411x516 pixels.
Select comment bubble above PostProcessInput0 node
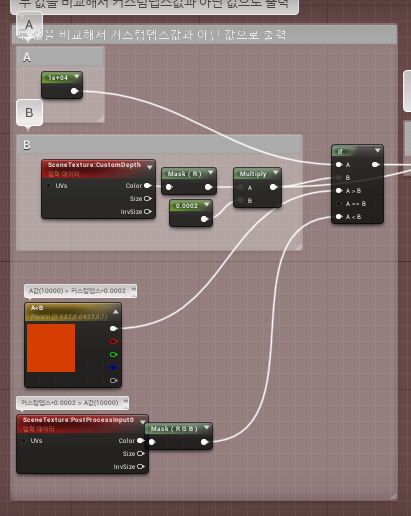pyautogui.click(x=72, y=403)
